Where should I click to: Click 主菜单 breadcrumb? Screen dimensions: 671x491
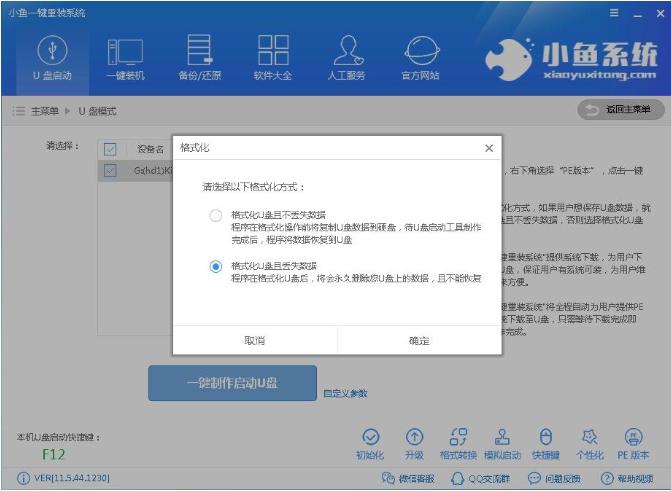tap(45, 111)
